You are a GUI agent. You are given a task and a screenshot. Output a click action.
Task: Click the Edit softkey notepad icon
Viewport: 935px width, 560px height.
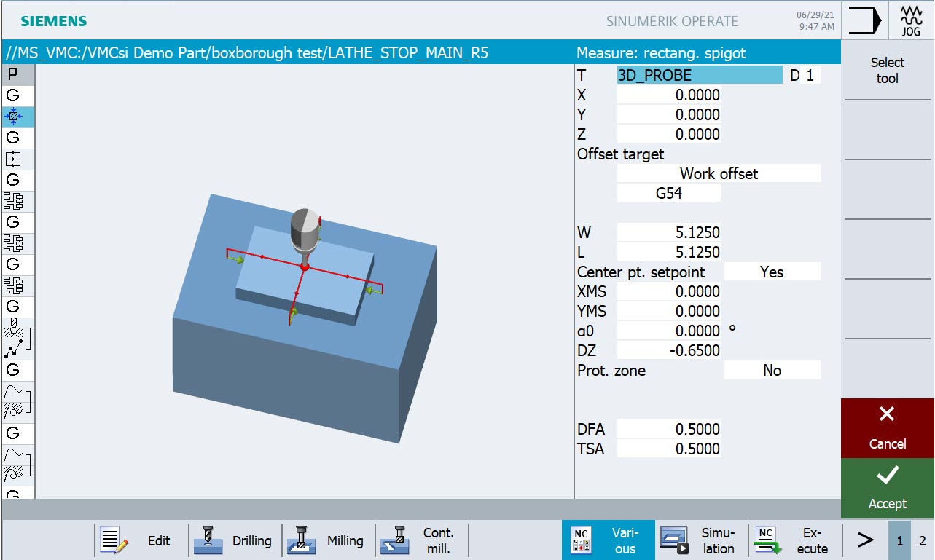tap(113, 540)
